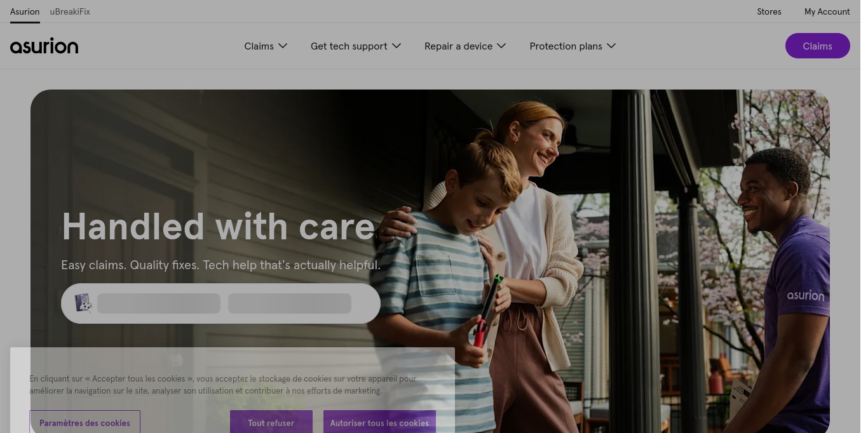This screenshot has height=433, width=868.
Task: Click the purple Claims button
Action: (x=817, y=46)
